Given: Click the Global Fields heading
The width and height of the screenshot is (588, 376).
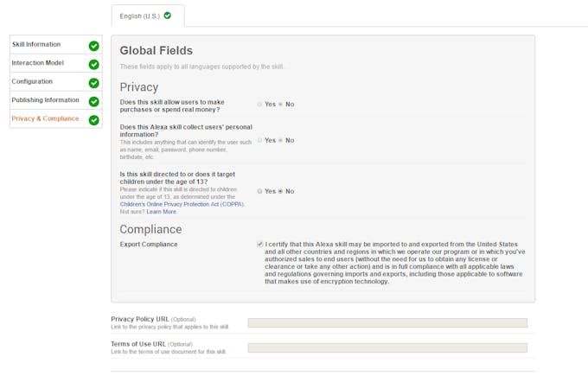Looking at the screenshot, I should 156,51.
